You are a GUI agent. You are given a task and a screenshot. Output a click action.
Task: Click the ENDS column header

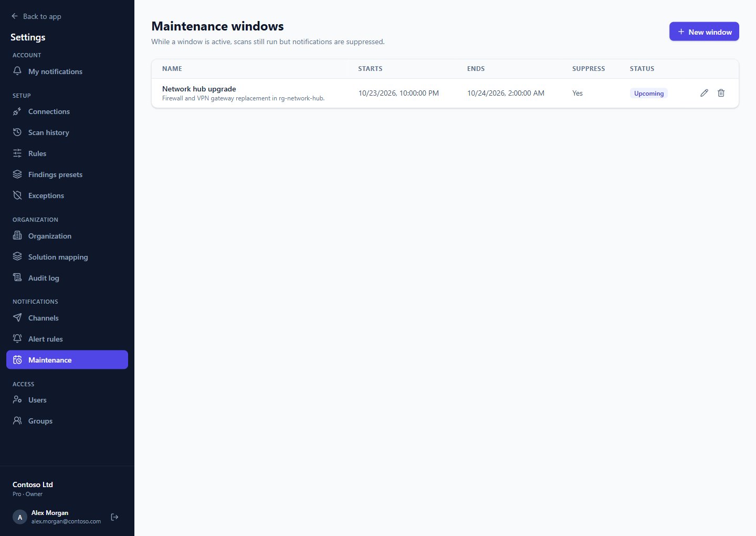coord(476,69)
